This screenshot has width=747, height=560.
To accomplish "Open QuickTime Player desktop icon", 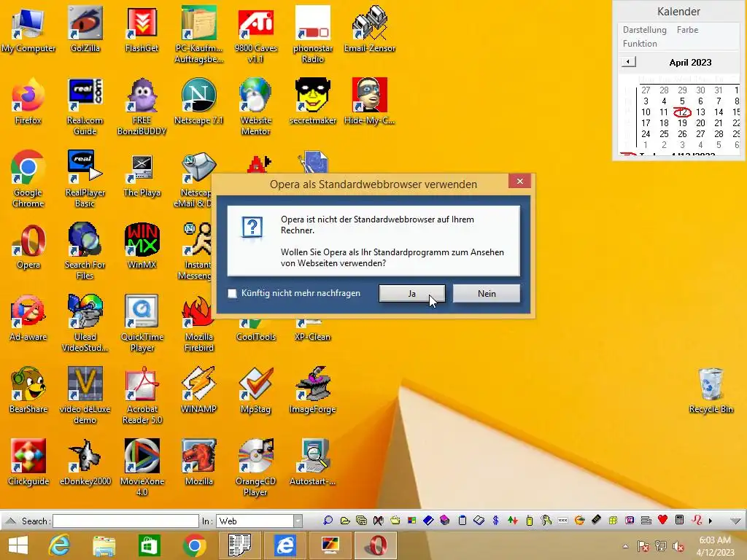I will 142,323.
